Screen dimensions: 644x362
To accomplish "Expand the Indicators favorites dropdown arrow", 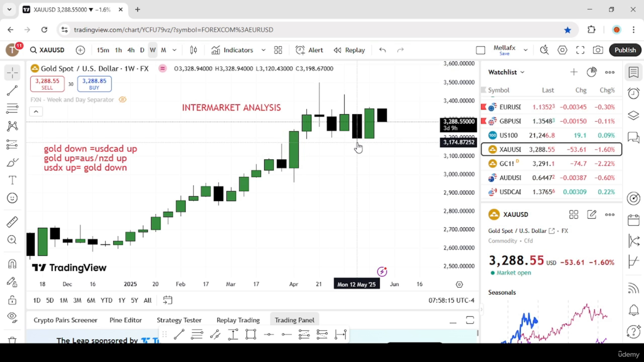I will click(263, 50).
